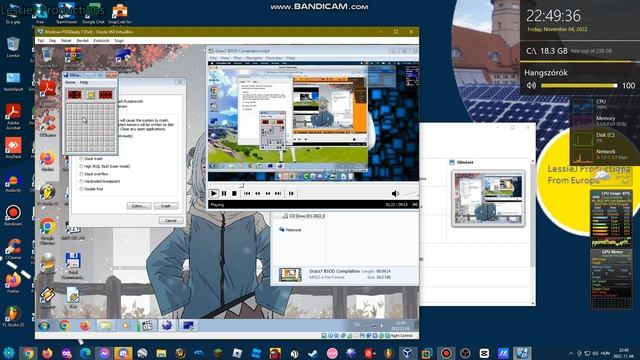Click the Minesweeper smiley face reset button
The width and height of the screenshot is (640, 360).
pos(90,95)
